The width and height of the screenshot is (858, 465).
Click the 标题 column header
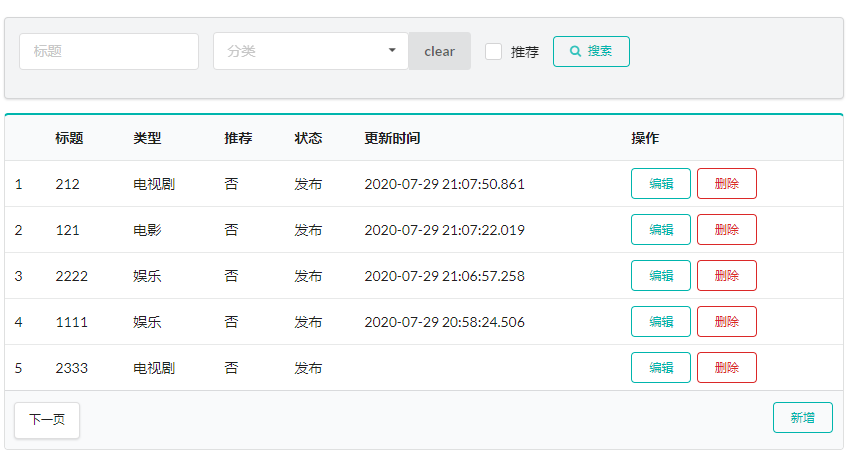tap(69, 138)
